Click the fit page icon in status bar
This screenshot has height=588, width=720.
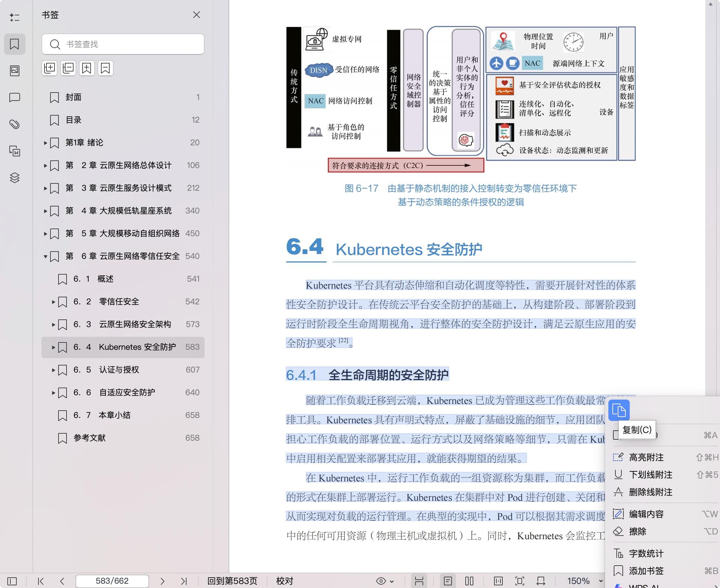tap(519, 581)
